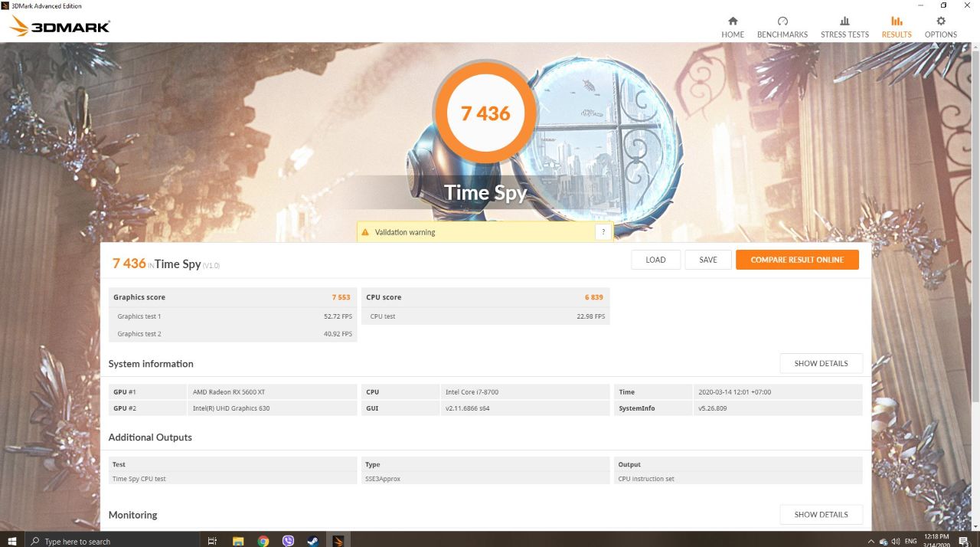Click Intel Core i7-8700 cell

coord(525,391)
